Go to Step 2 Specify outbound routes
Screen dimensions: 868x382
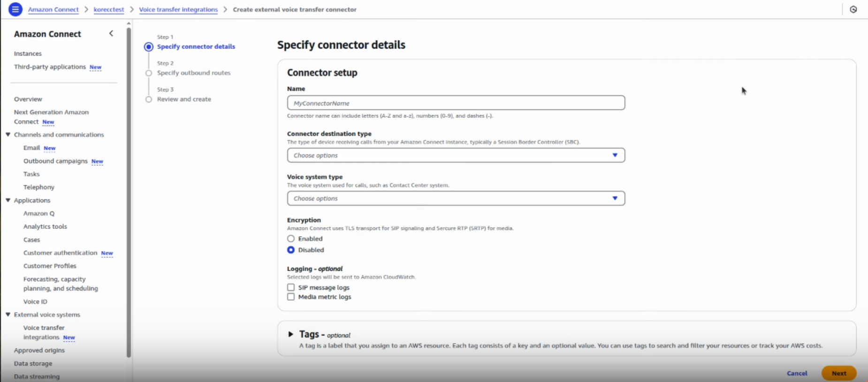(194, 73)
